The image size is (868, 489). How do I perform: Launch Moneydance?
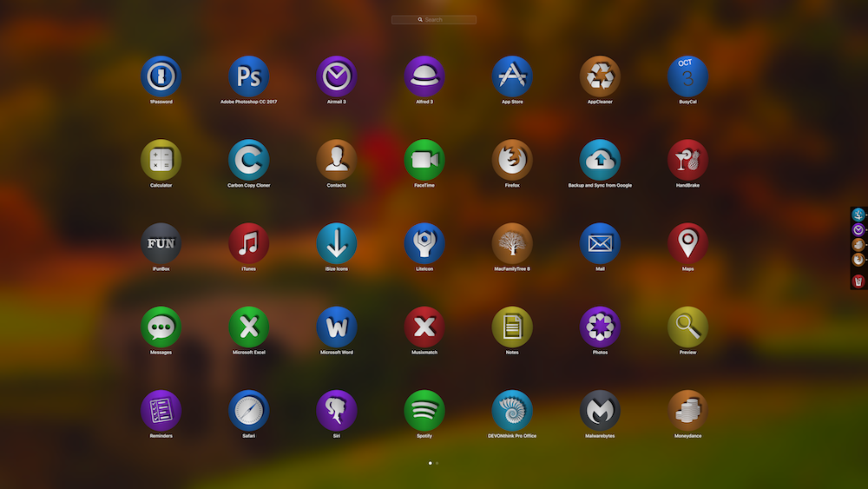(687, 411)
